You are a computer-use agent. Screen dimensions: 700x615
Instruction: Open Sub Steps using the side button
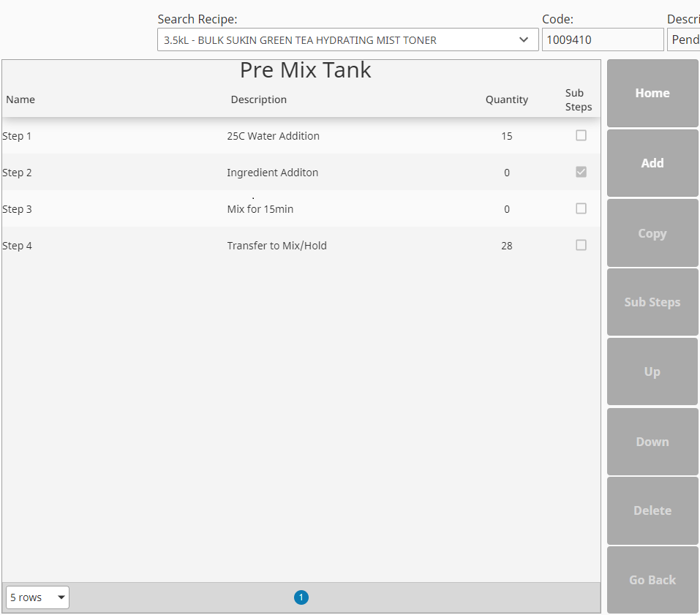(x=652, y=302)
